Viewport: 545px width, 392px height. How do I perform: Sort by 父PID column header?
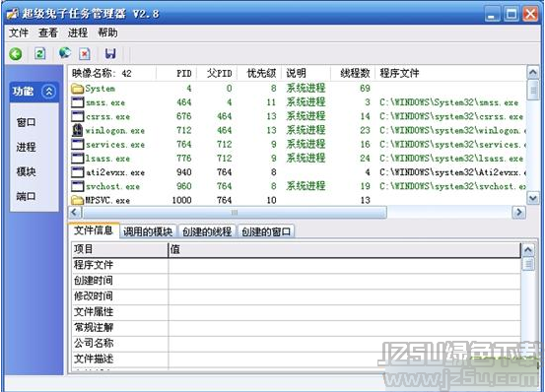tap(217, 73)
